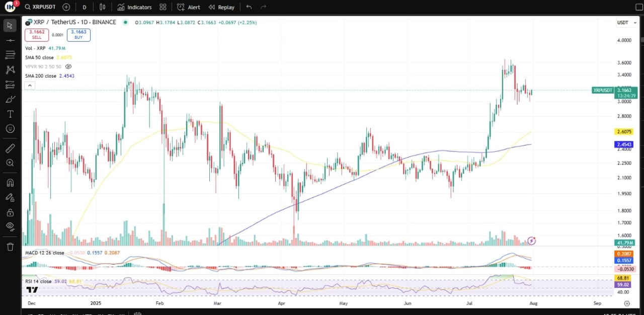Viewport: 644px width, 315px height.
Task: Open the XRPUSDT symbol search
Action: click(40, 7)
